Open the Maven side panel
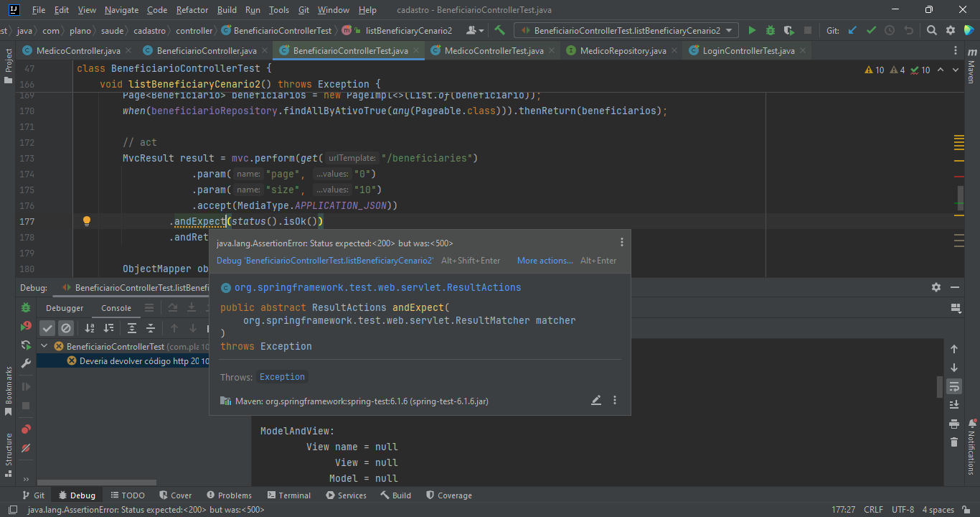 click(972, 67)
